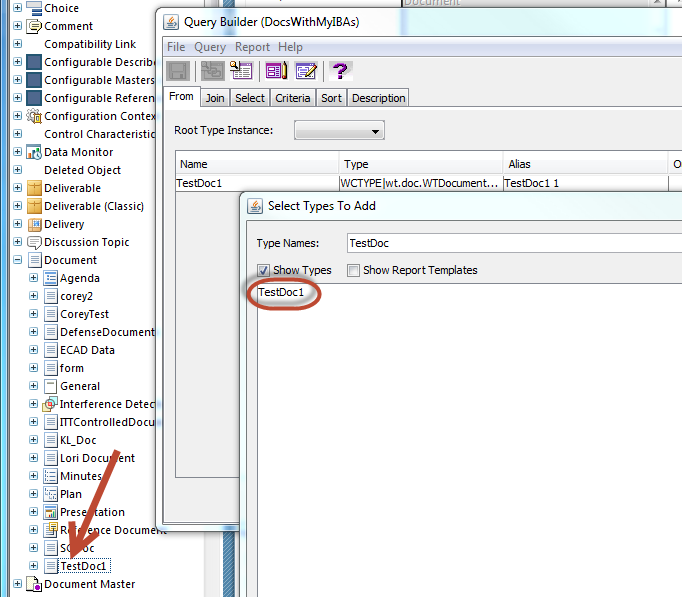Image resolution: width=682 pixels, height=597 pixels.
Task: Expand the Agenda tree node
Action: 33,278
